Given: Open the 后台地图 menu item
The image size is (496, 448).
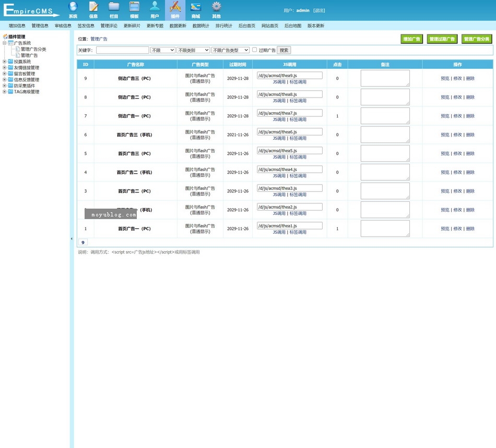Looking at the screenshot, I should pos(293,26).
